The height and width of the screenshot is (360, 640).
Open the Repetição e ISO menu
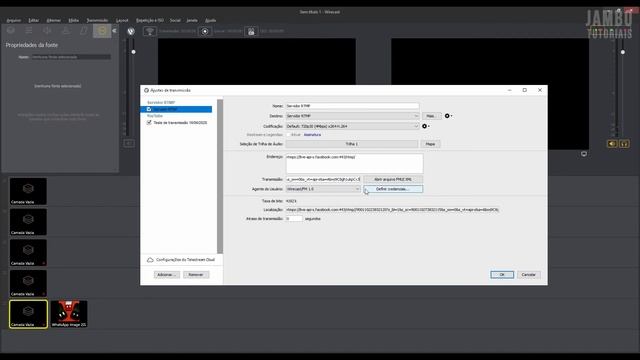150,20
